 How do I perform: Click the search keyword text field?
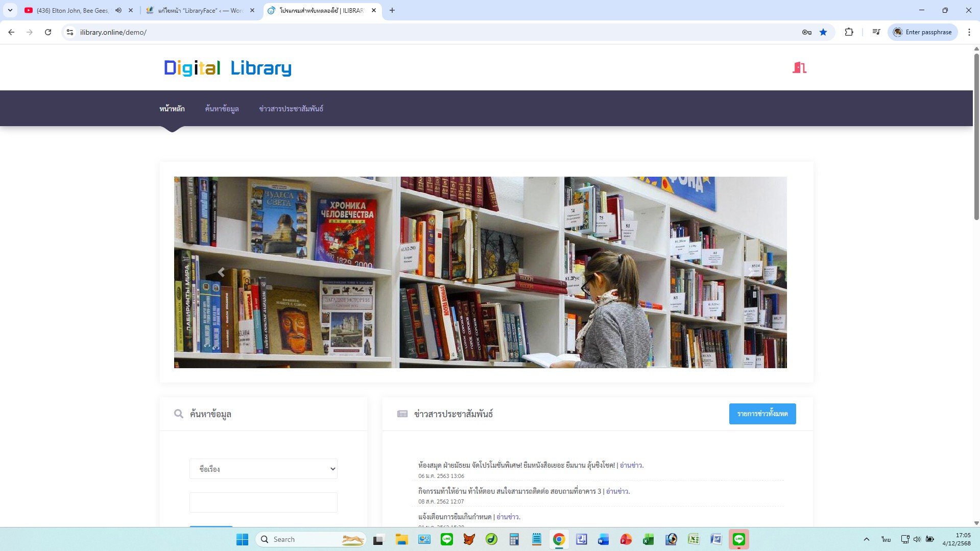coord(263,502)
